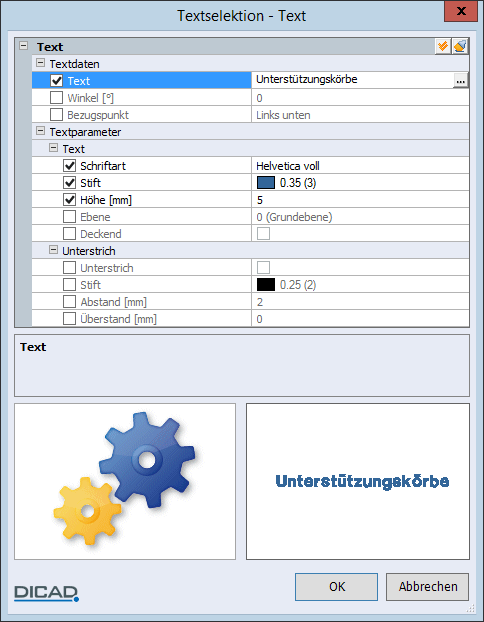The height and width of the screenshot is (622, 484).
Task: Click the Abbrechen button
Action: pos(428,587)
